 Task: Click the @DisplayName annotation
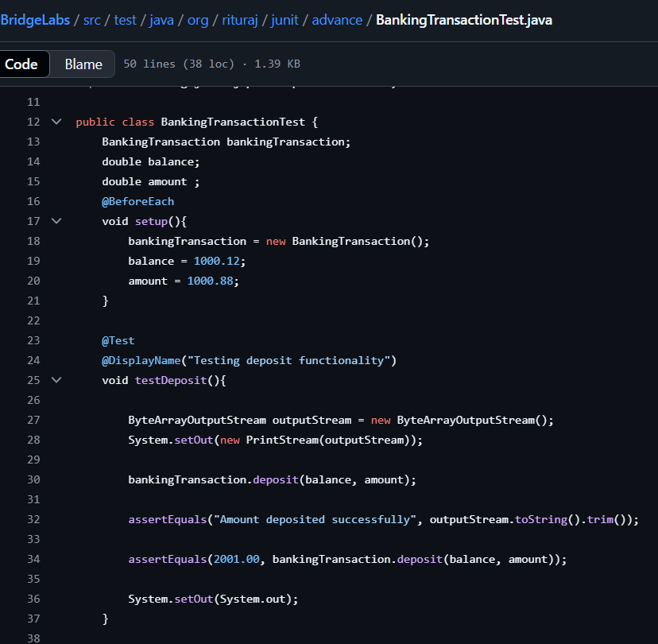pyautogui.click(x=141, y=361)
